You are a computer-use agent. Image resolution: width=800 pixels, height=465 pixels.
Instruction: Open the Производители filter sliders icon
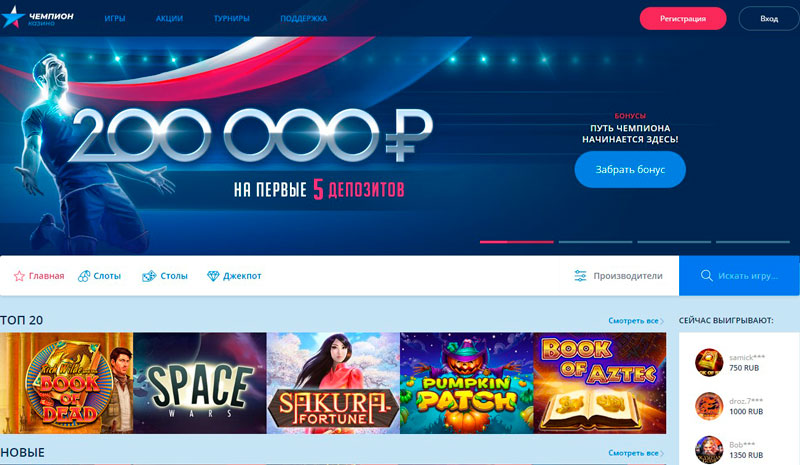pos(580,276)
